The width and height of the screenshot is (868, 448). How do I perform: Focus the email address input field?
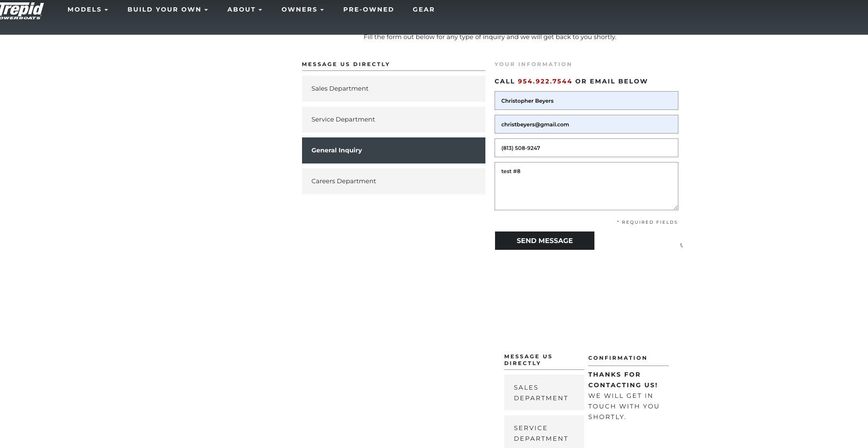(x=586, y=124)
